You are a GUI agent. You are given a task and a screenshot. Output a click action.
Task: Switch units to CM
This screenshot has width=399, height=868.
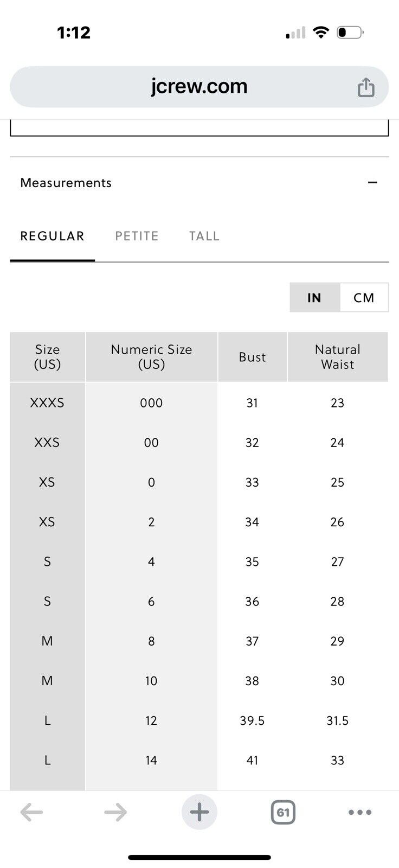364,297
